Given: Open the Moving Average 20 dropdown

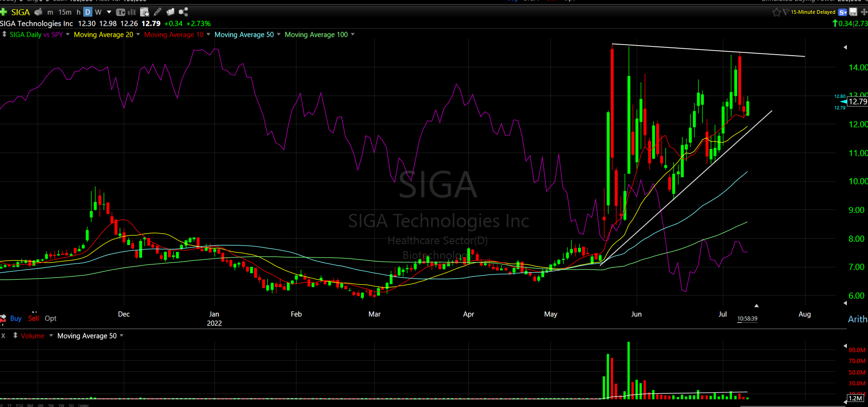Looking at the screenshot, I should click(x=138, y=34).
